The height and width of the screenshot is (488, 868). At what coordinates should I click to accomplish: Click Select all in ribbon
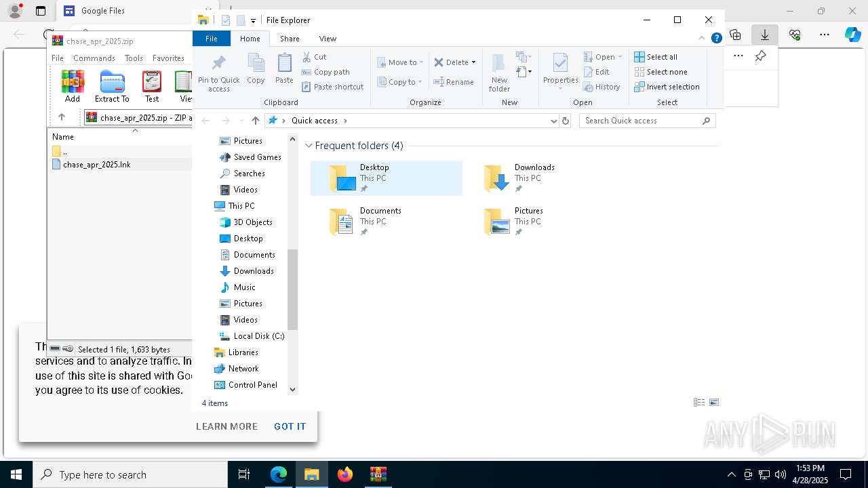point(655,57)
